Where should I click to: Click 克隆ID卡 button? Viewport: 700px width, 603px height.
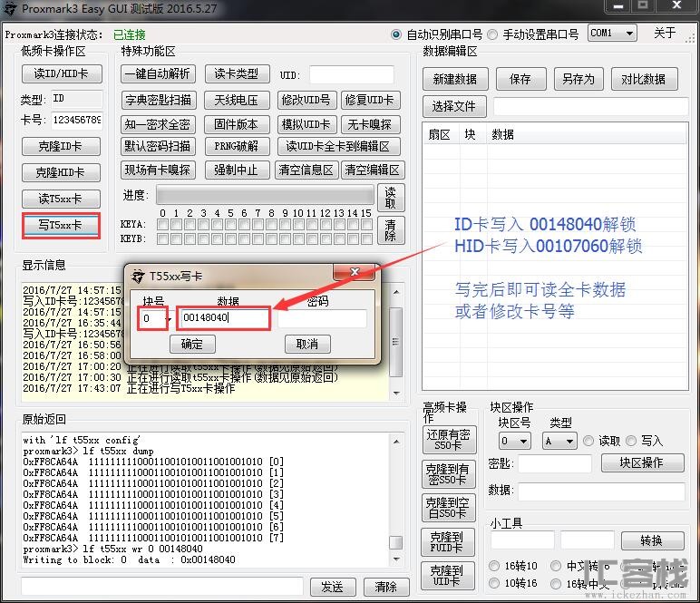(61, 146)
